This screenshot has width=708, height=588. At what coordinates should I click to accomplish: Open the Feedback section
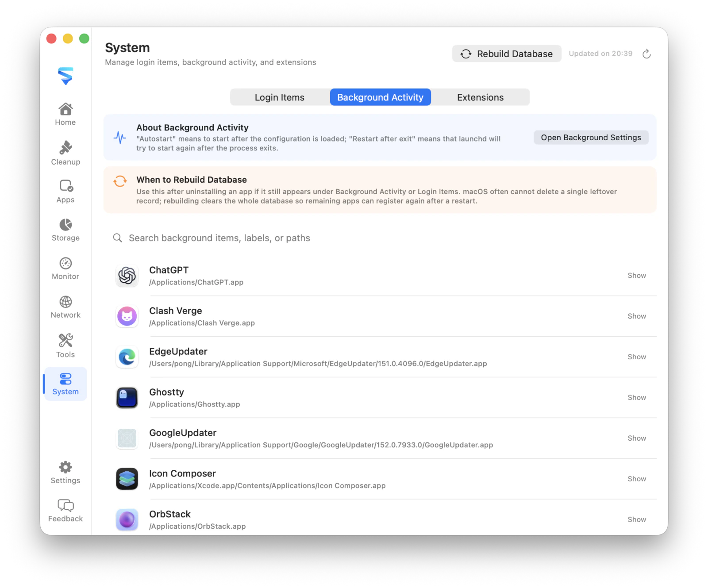(65, 511)
